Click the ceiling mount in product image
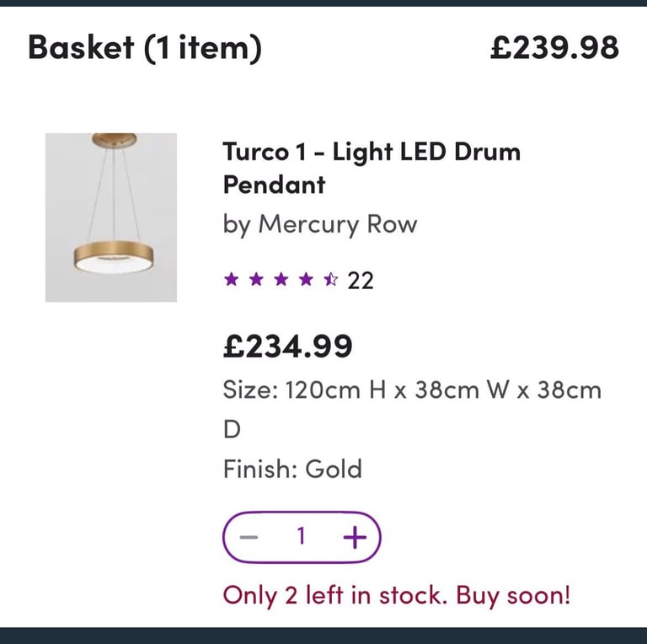This screenshot has width=647, height=644. click(115, 141)
